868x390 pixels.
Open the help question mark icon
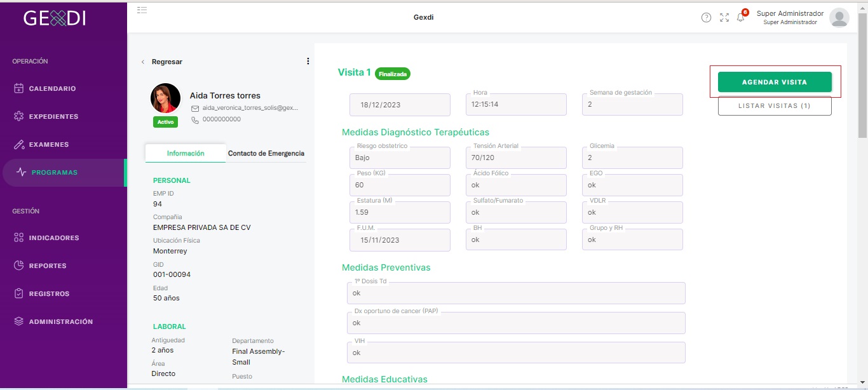click(706, 18)
